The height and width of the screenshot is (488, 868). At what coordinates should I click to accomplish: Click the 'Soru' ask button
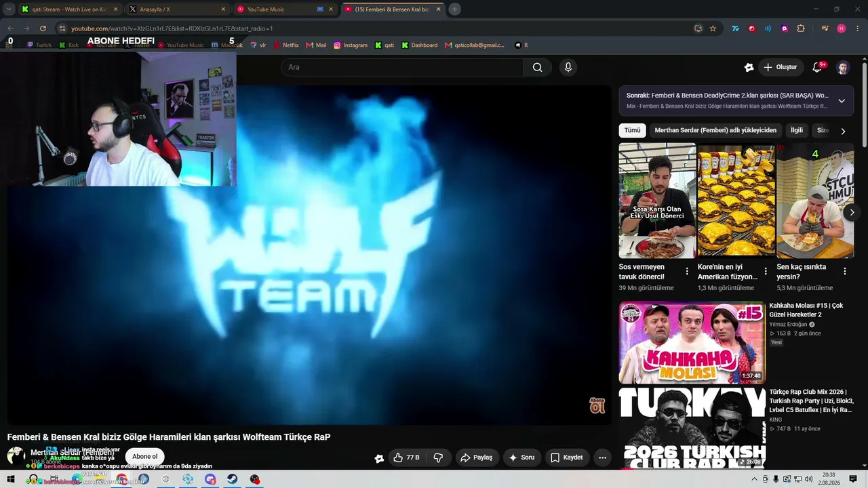pos(521,457)
